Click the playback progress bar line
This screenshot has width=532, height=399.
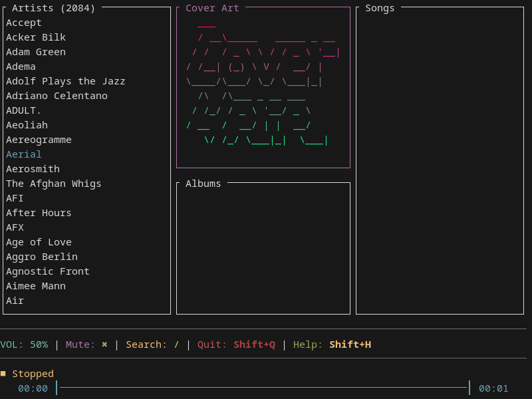(x=263, y=388)
